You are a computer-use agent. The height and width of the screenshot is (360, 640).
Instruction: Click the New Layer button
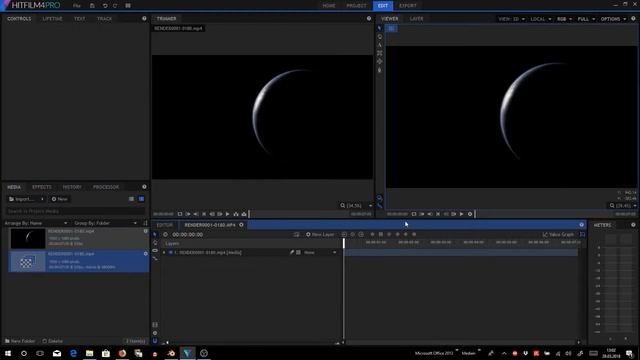[x=320, y=234]
